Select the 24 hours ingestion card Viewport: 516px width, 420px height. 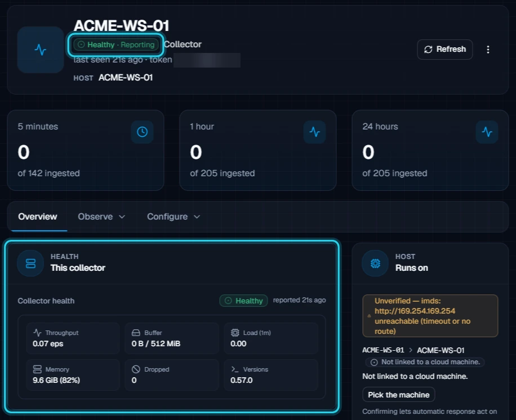(x=430, y=150)
